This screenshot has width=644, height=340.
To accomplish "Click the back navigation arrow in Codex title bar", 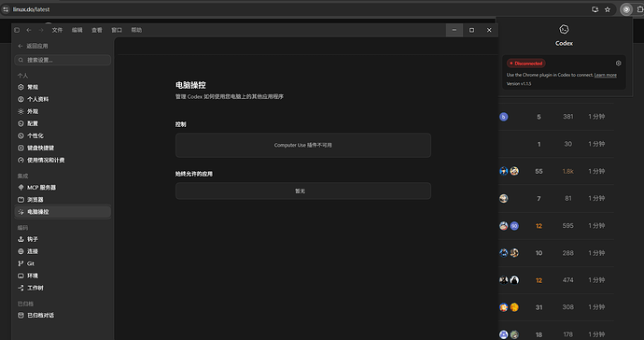I will coord(29,30).
